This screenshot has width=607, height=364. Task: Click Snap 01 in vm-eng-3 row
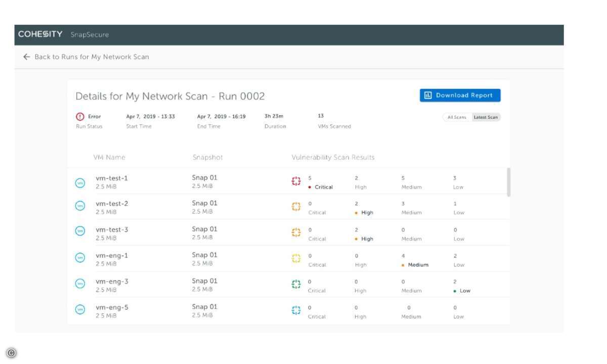click(204, 281)
